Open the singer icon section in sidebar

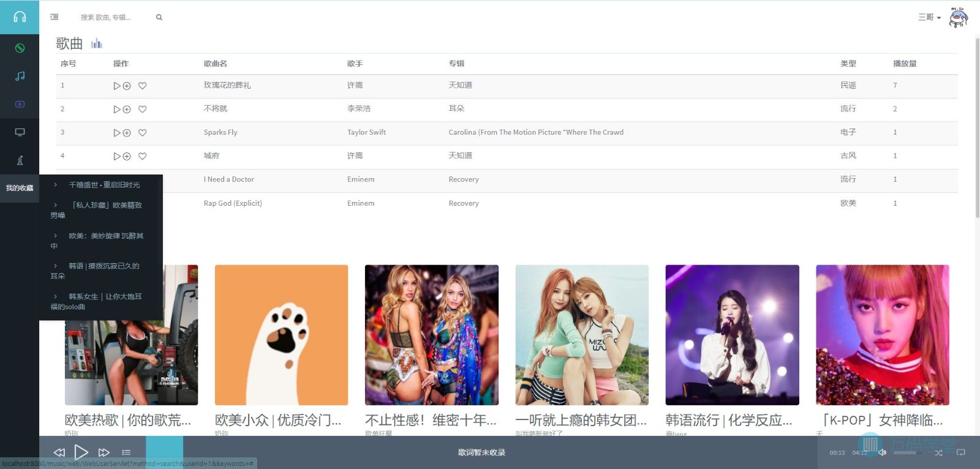pyautogui.click(x=20, y=160)
